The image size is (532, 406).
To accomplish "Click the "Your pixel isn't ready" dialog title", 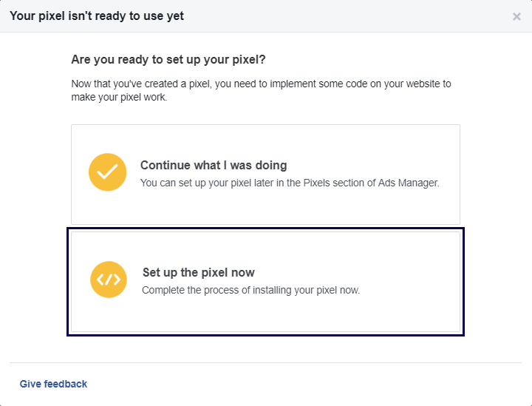I will [97, 16].
